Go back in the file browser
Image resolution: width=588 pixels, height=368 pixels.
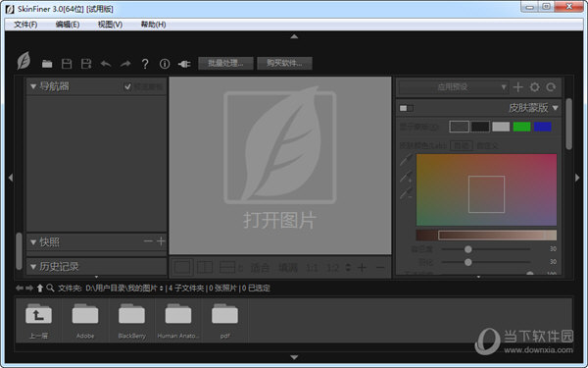(x=20, y=288)
